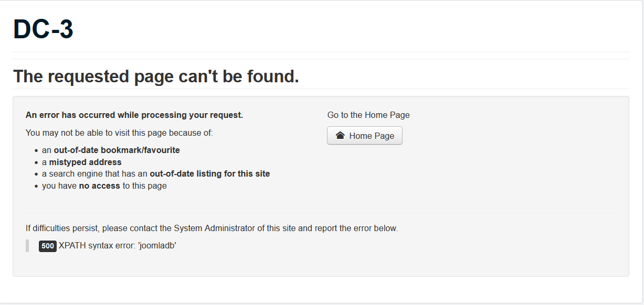The image size is (644, 305).
Task: Click the "mistyped address" list item
Action: 85,162
